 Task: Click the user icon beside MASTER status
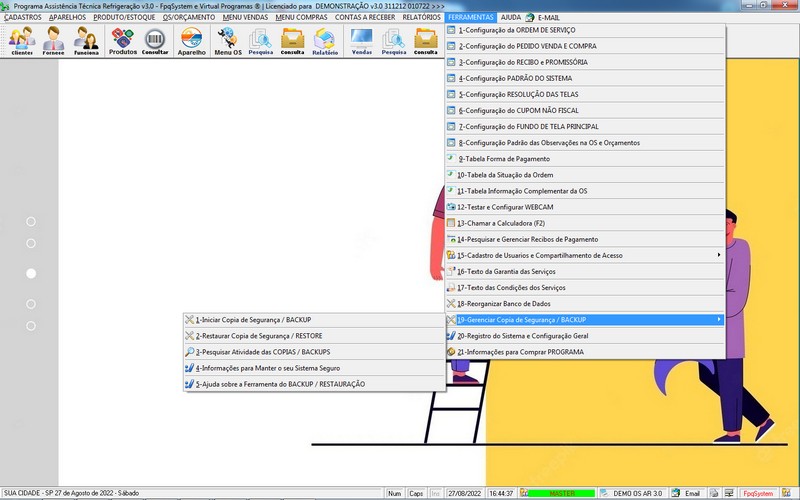pos(523,493)
